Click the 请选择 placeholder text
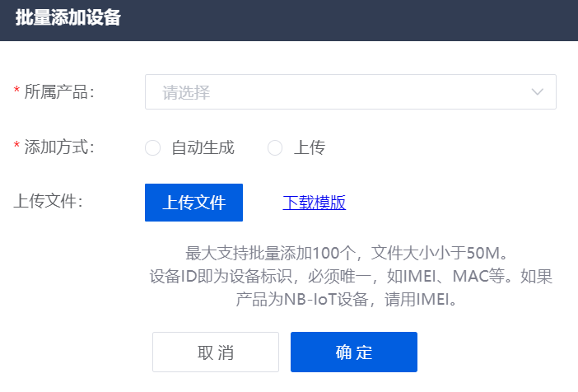Screen dimensions: 578x392 coord(186,92)
